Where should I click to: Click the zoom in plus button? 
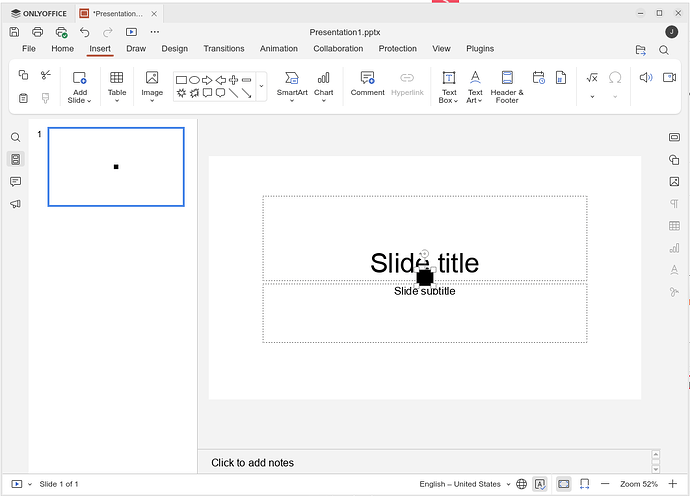pos(672,484)
